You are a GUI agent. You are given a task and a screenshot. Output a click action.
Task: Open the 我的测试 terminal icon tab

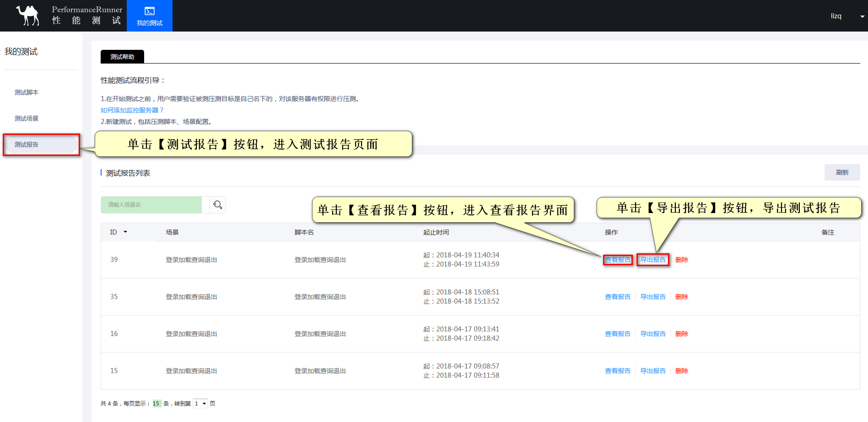pyautogui.click(x=150, y=16)
